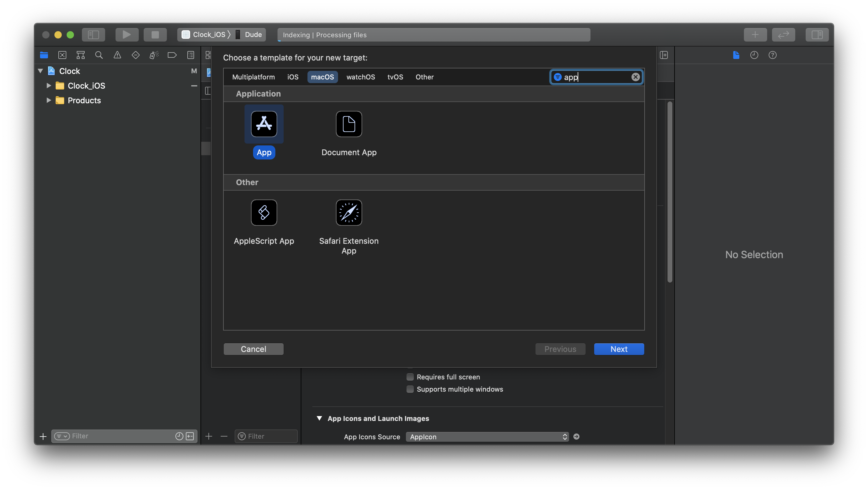Select the Safari Extension App template
Viewport: 868px width, 490px height.
349,213
